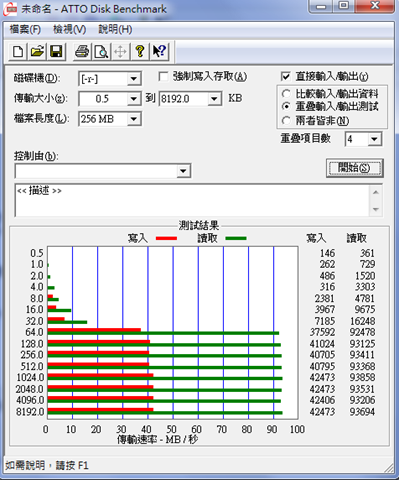Enable 強制寫入存取 checkbox

(x=163, y=77)
